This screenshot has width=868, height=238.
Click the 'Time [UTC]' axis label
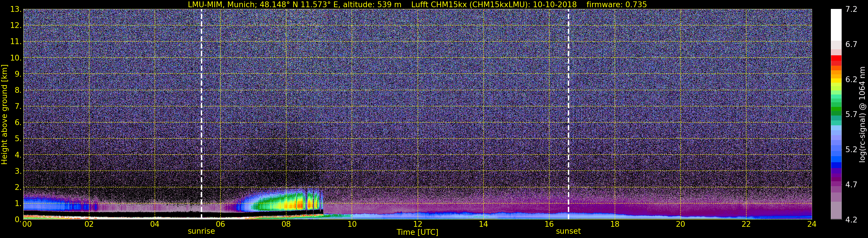(x=417, y=232)
